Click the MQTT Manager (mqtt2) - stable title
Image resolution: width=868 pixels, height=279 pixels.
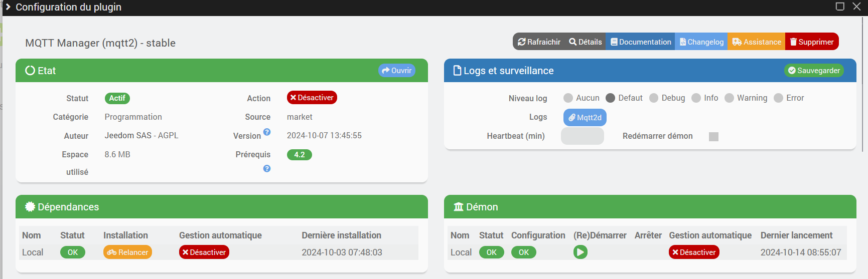(100, 43)
